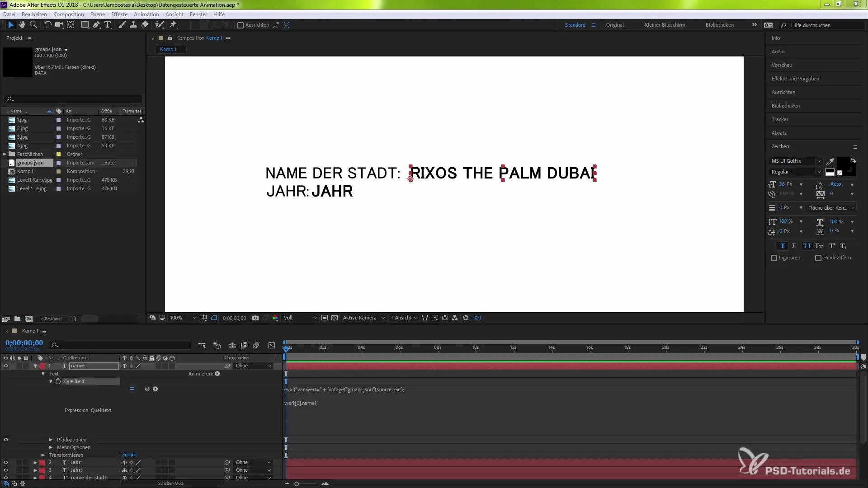Open the Graph Editor icon
Screen dimensions: 868x488
coord(271,345)
